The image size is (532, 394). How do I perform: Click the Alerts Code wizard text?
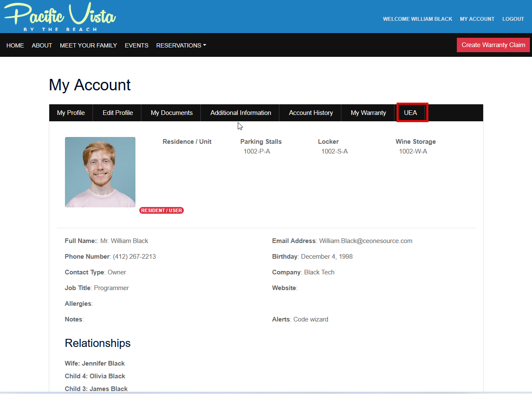coord(300,319)
